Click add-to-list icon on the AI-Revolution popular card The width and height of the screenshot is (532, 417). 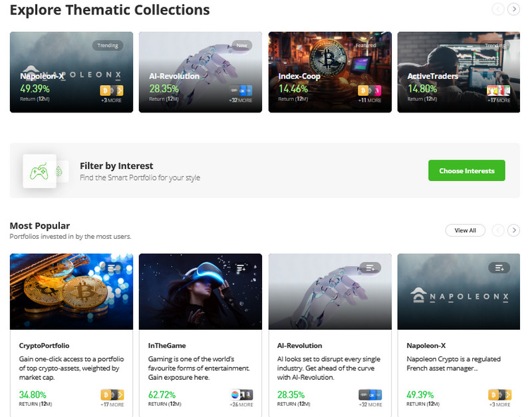(370, 267)
